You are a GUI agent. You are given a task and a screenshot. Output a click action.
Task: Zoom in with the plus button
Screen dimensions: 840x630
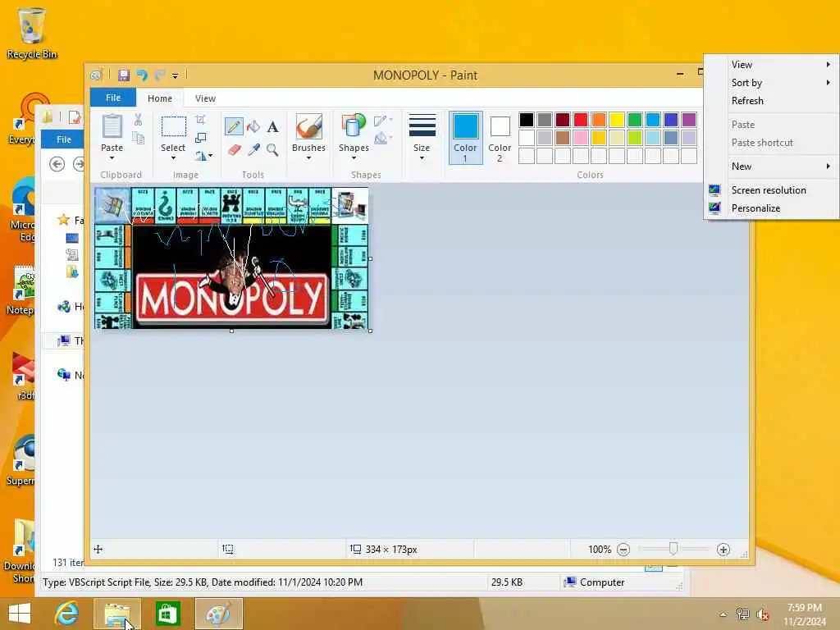(x=724, y=550)
